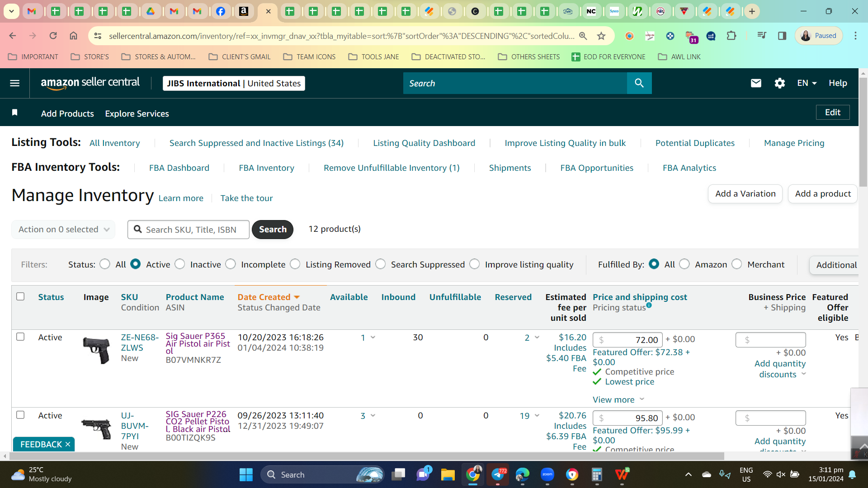The image size is (868, 488).
Task: Open Explore Services menu item
Action: click(x=137, y=113)
